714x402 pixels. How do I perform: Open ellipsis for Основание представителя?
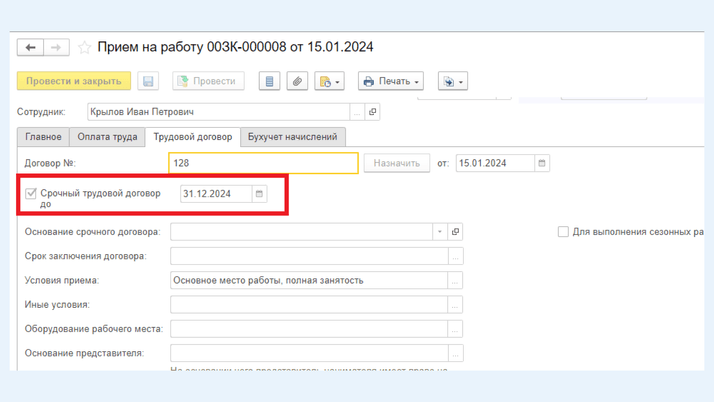point(456,353)
